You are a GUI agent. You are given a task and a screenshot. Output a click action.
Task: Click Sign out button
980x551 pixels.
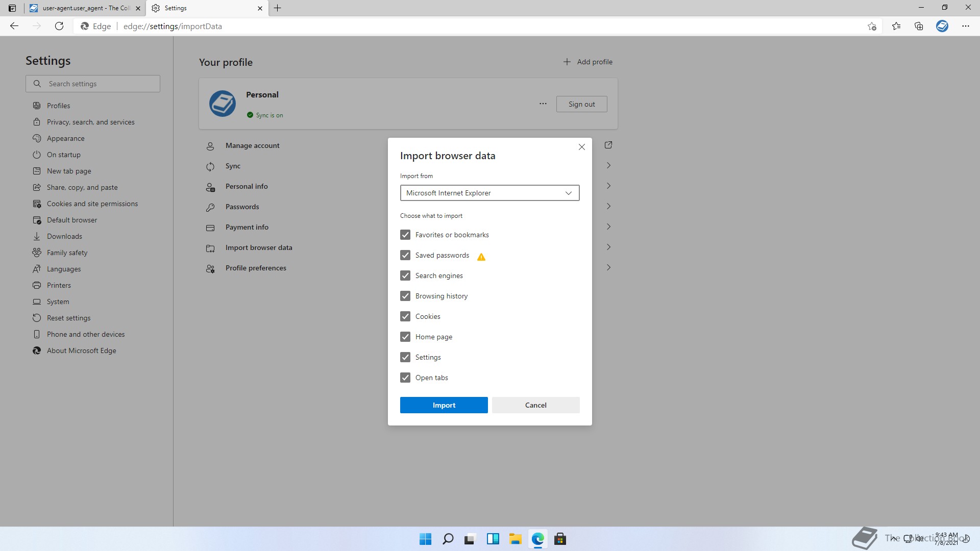coord(581,104)
